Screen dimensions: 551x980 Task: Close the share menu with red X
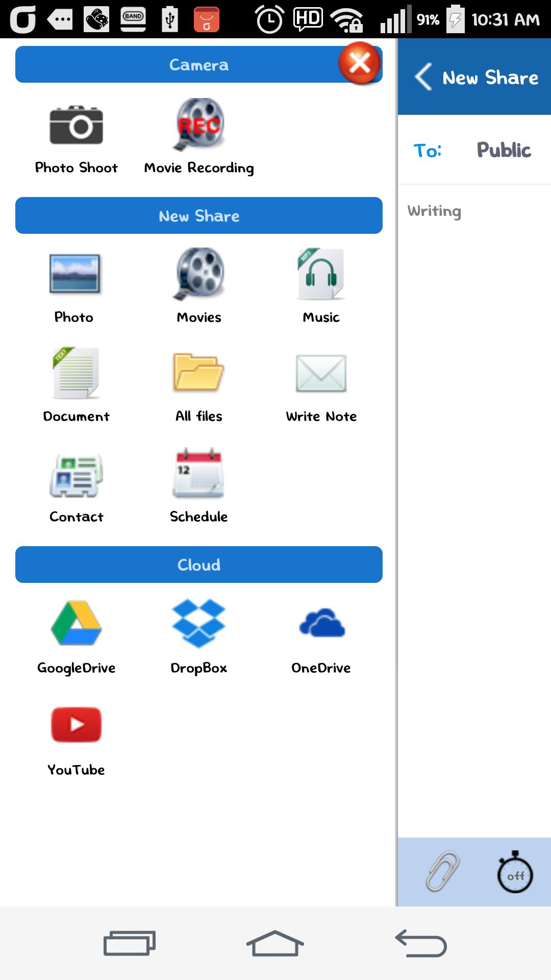point(360,63)
